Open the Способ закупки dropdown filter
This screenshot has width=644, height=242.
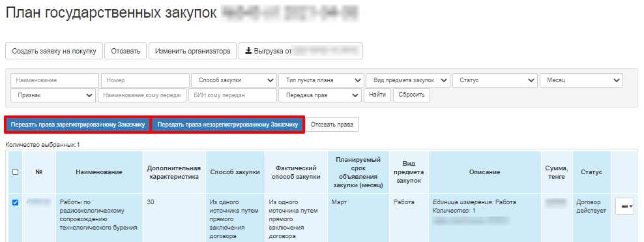234,80
